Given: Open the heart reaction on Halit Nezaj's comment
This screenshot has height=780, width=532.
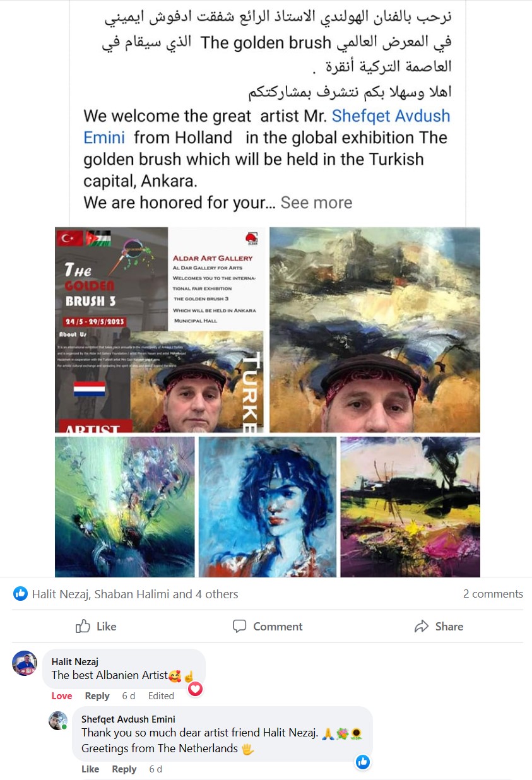Looking at the screenshot, I should click(x=196, y=689).
